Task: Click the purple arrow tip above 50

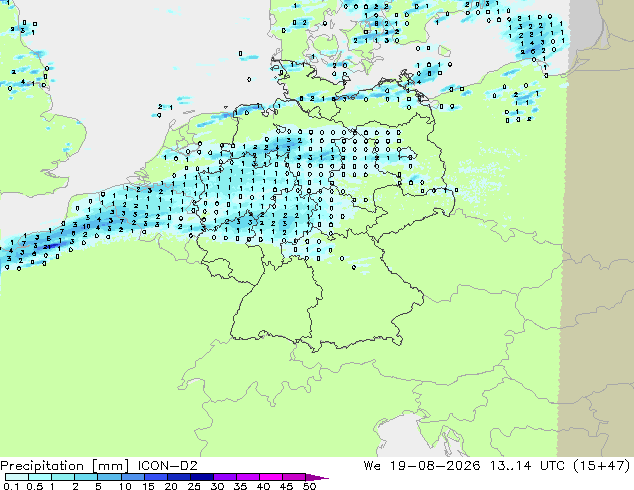Action: pyautogui.click(x=317, y=477)
